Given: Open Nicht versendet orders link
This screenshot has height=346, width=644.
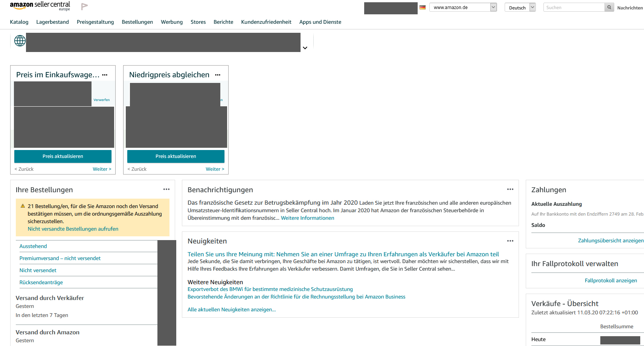Looking at the screenshot, I should [38, 270].
